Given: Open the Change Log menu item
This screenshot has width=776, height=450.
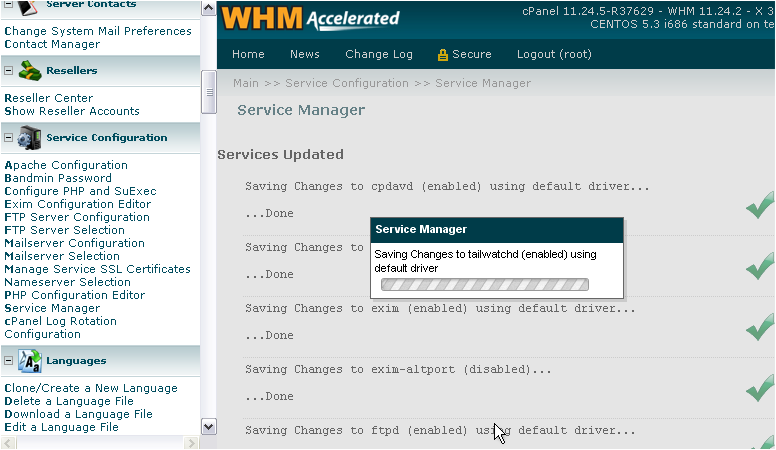Looking at the screenshot, I should click(x=379, y=54).
